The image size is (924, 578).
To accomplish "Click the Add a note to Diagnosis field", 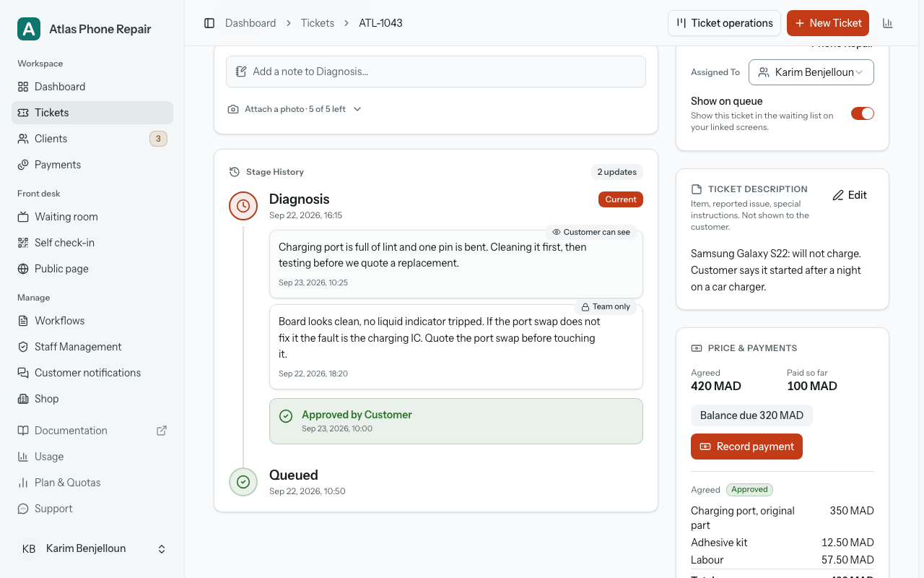I will point(436,72).
